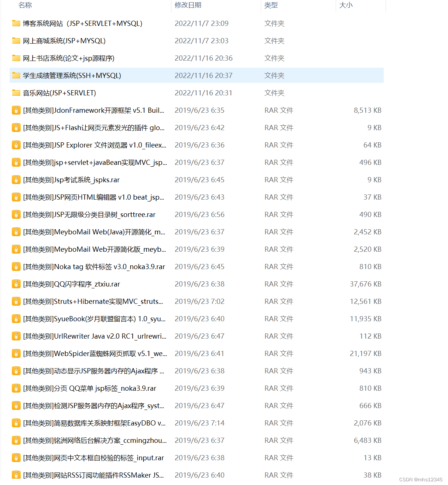The height and width of the screenshot is (485, 448).
Task: Click 文件夹 type in 音乐网站 row
Action: (x=274, y=93)
